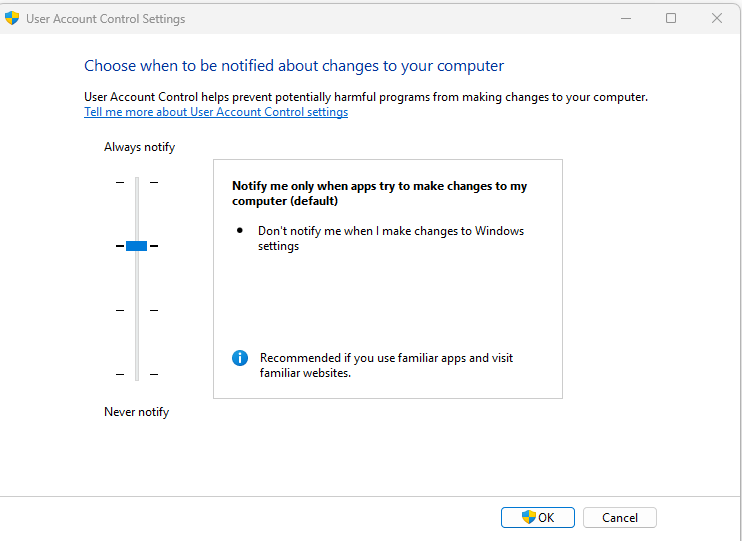The height and width of the screenshot is (541, 742).
Task: Open the 'Tell me more about User Account Control settings' link
Action: [x=216, y=112]
